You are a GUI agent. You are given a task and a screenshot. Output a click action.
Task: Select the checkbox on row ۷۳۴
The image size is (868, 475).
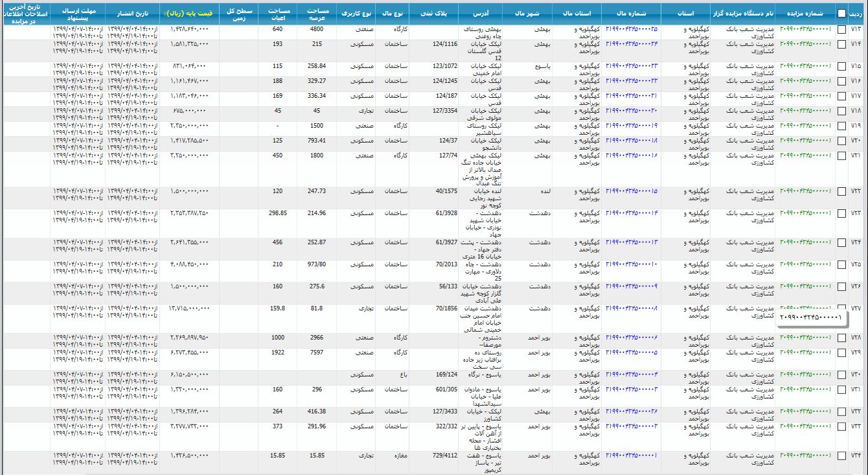pos(841,456)
